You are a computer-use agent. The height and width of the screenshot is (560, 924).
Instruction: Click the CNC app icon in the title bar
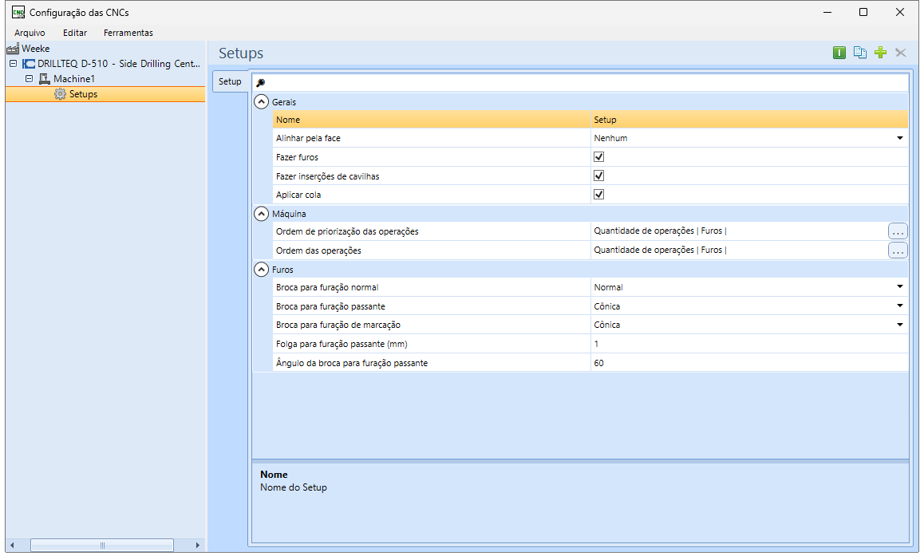(18, 13)
